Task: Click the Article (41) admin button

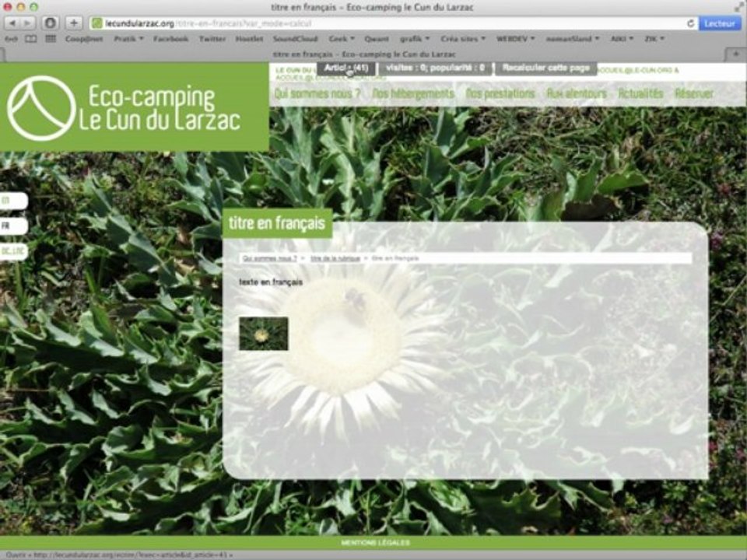Action: [346, 68]
